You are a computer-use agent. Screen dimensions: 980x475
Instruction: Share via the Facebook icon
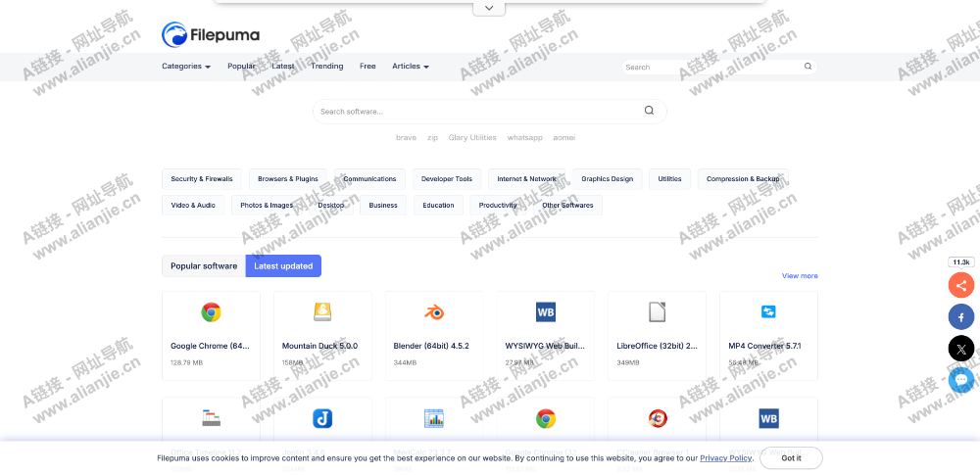click(x=961, y=317)
